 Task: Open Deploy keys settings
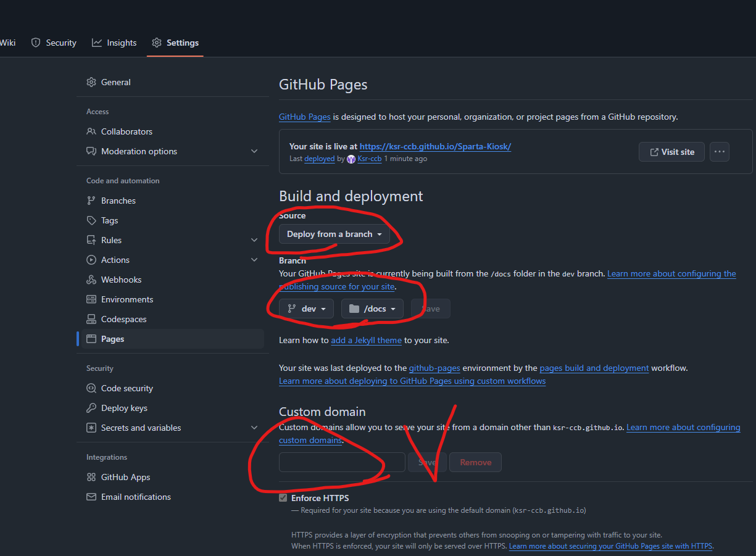tap(173, 408)
